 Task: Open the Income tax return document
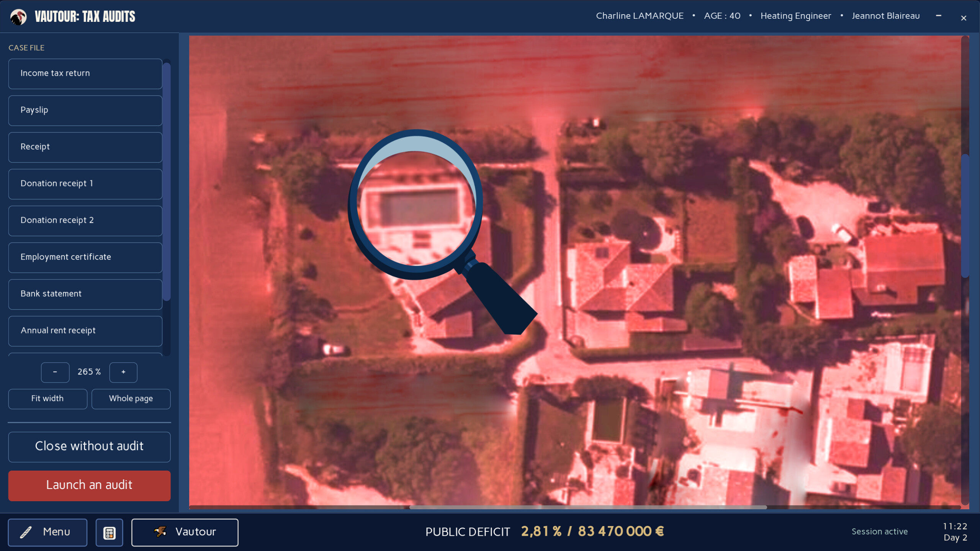(85, 73)
